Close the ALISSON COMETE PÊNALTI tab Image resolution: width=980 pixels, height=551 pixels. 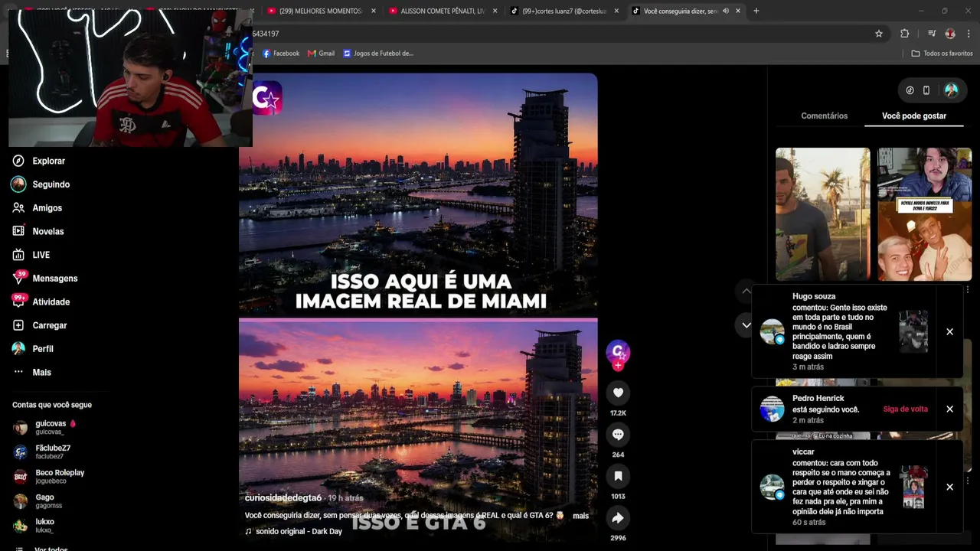(495, 11)
